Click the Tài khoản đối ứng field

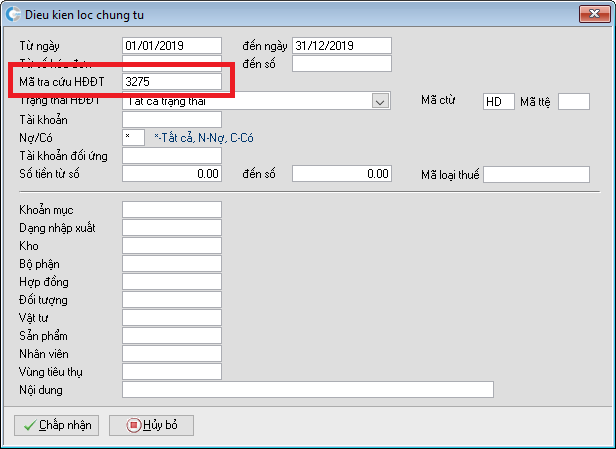(171, 155)
